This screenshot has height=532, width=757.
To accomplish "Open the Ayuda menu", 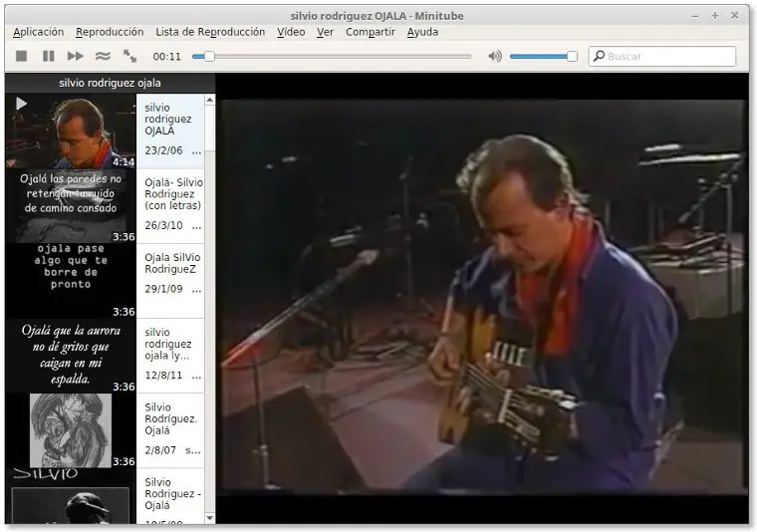I will [422, 32].
